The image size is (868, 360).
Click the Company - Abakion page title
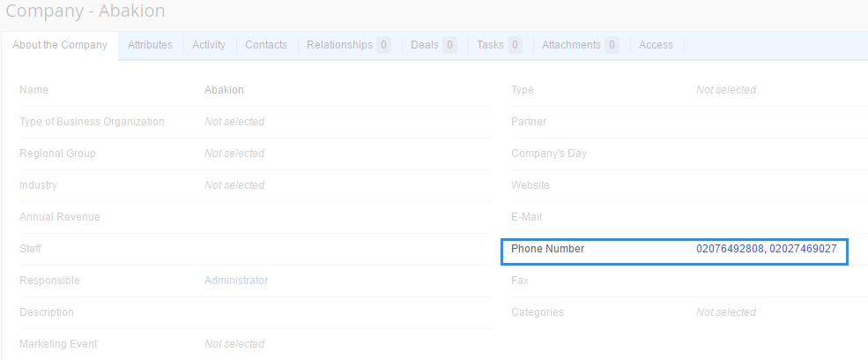pos(85,11)
